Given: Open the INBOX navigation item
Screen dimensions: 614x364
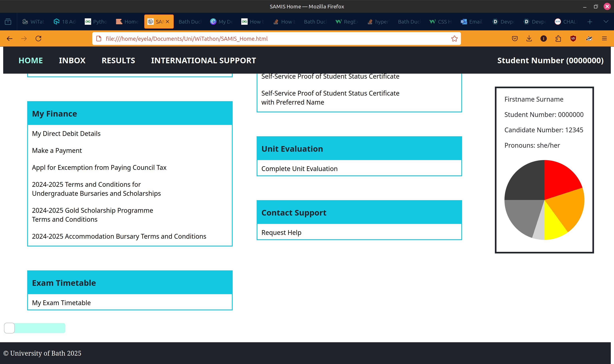Looking at the screenshot, I should coord(72,60).
